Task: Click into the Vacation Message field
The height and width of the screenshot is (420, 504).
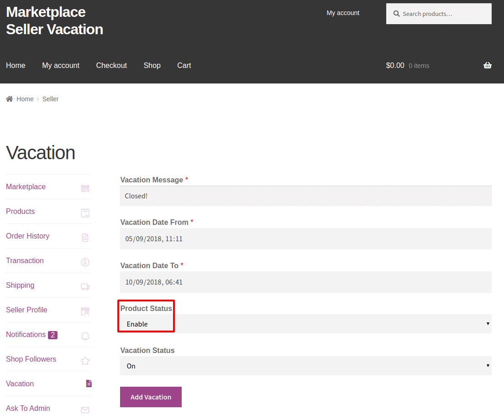Action: (305, 196)
